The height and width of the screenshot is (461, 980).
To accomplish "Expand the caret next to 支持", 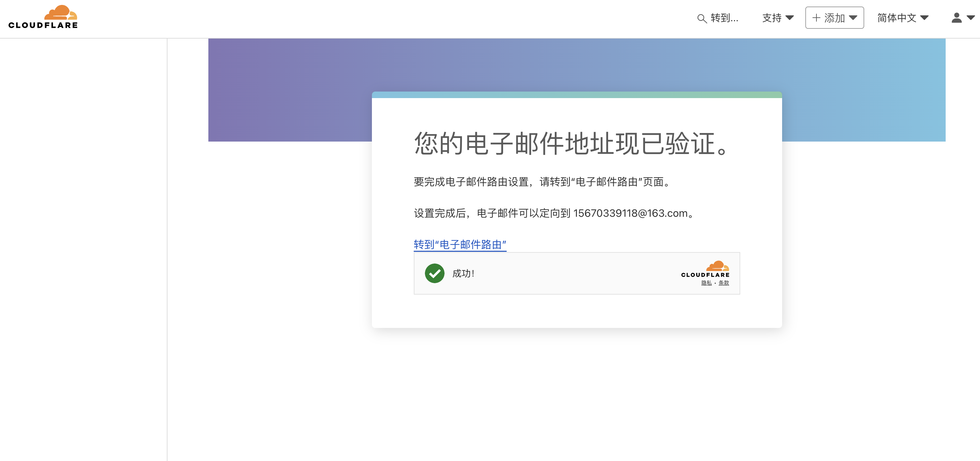I will (790, 18).
